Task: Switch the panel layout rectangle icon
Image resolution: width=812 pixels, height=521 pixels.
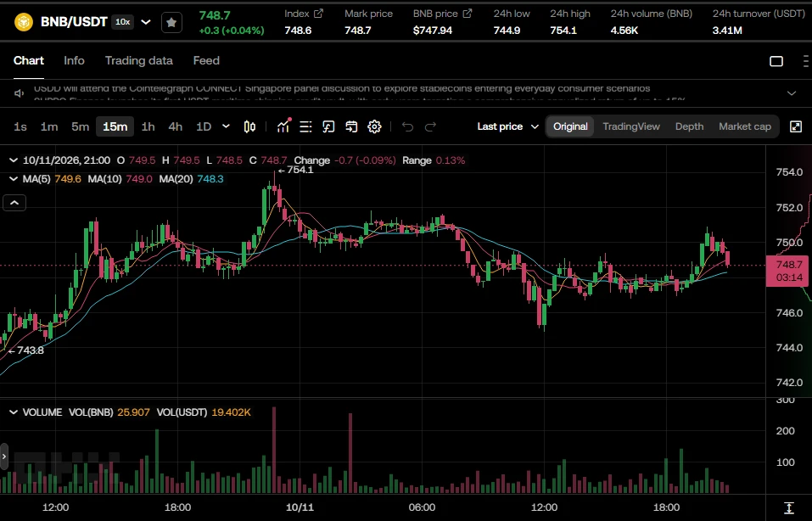Action: click(x=776, y=61)
